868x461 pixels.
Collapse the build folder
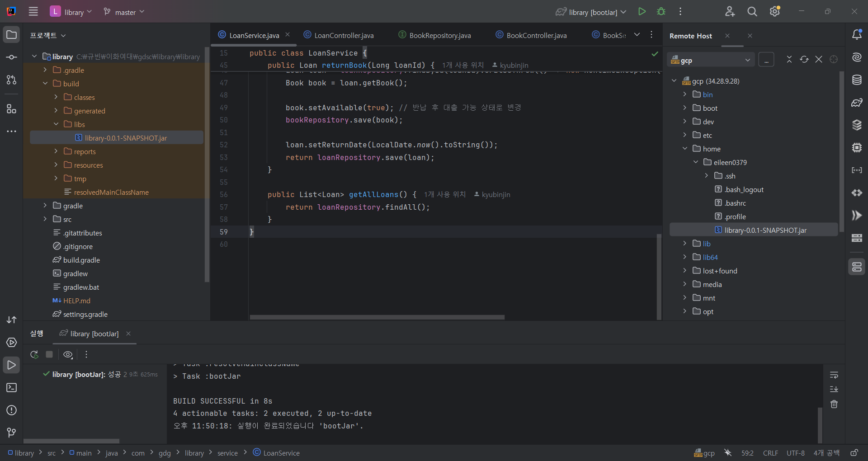pos(45,84)
